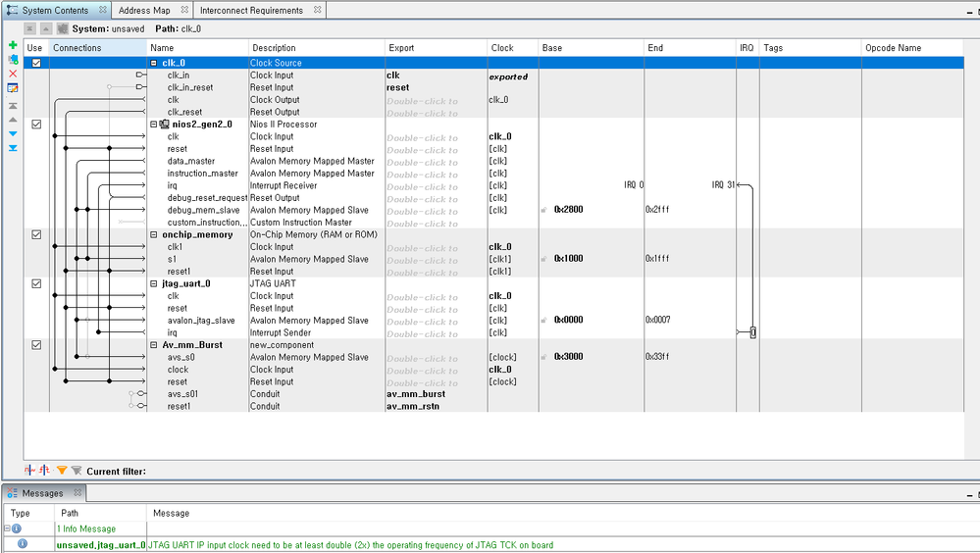Click the blue move to bottom icon
Image resolution: width=980 pixels, height=553 pixels.
pos(13,148)
